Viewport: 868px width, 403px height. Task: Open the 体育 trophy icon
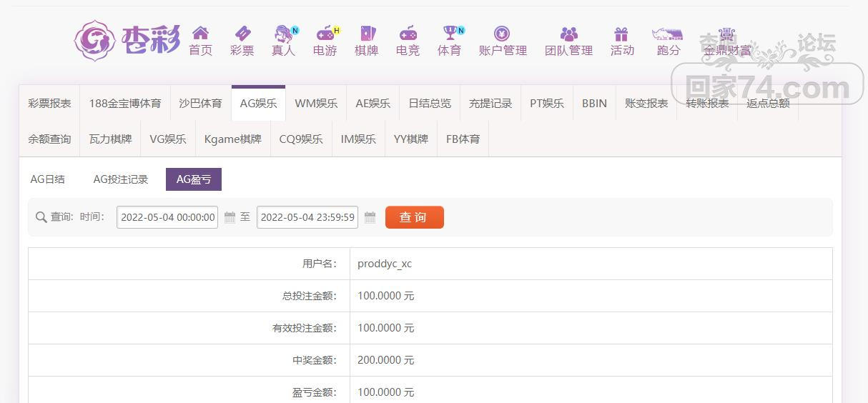[x=450, y=34]
